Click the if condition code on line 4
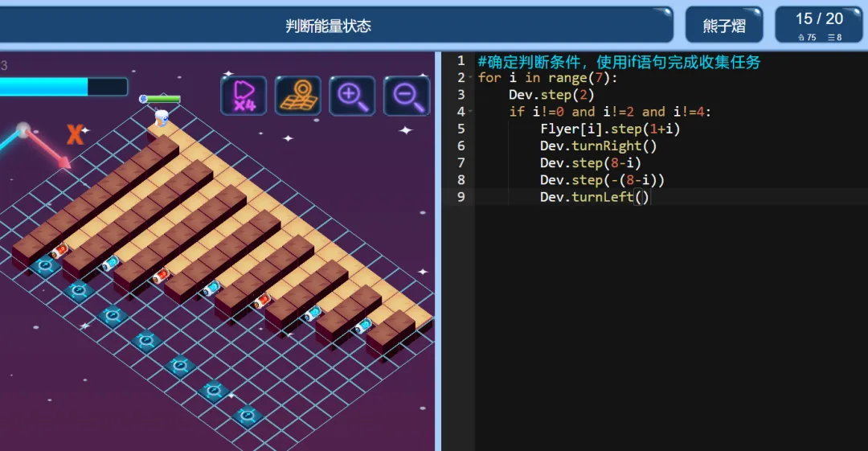This screenshot has height=451, width=868. pos(610,112)
